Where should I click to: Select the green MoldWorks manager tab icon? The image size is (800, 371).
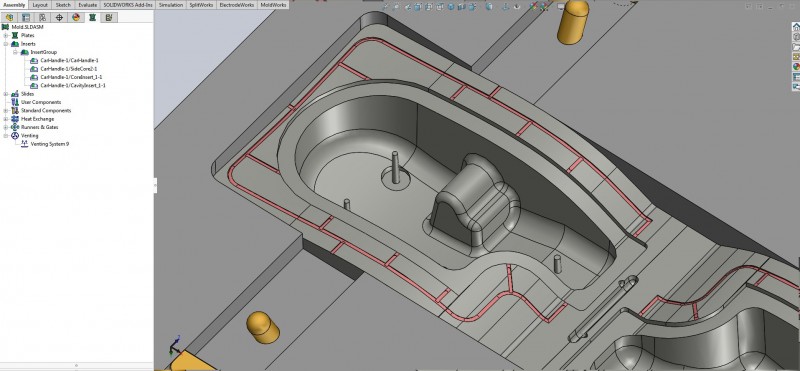point(92,17)
